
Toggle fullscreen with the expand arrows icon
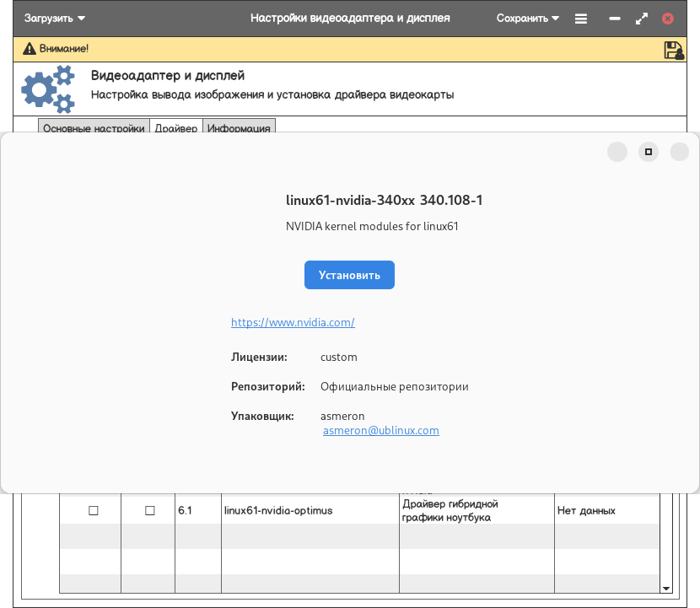click(642, 19)
